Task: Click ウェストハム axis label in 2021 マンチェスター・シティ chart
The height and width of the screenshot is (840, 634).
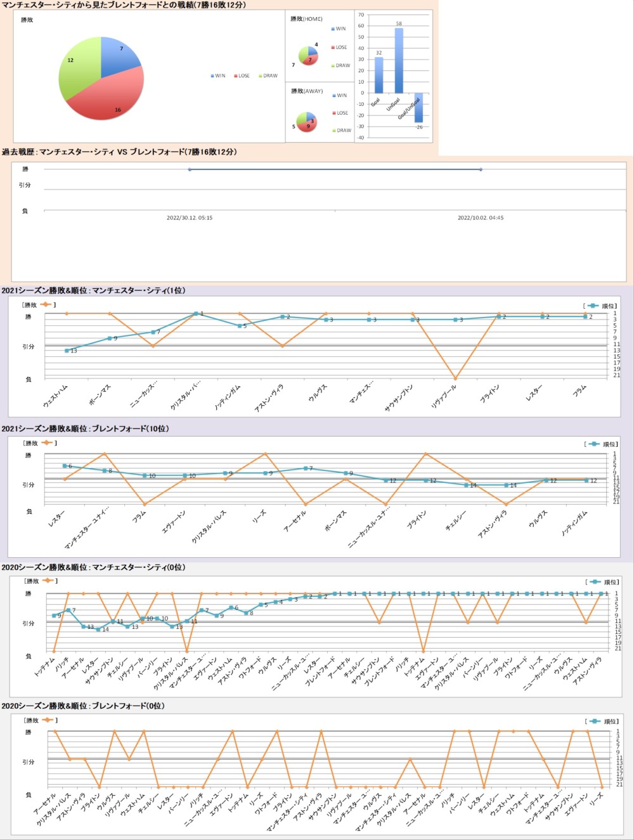Action: click(x=56, y=395)
